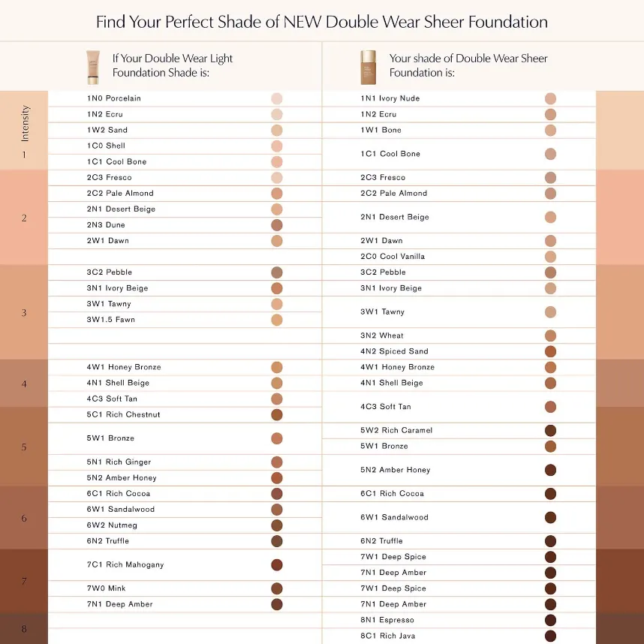Select the 1N0 Porcelain color swatch

277,98
